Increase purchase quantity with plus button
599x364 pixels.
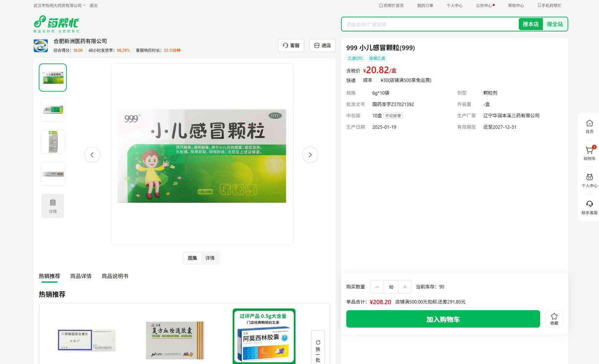coord(405,287)
